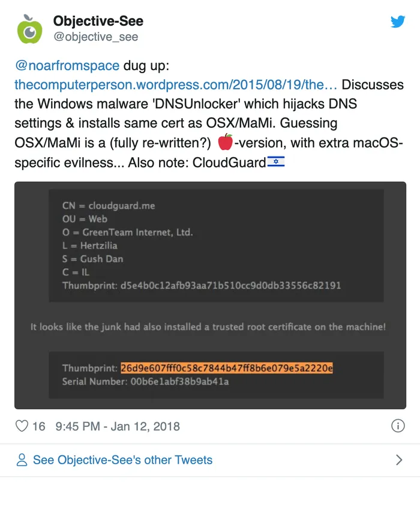Like the tweet with the heart icon

click(x=22, y=426)
